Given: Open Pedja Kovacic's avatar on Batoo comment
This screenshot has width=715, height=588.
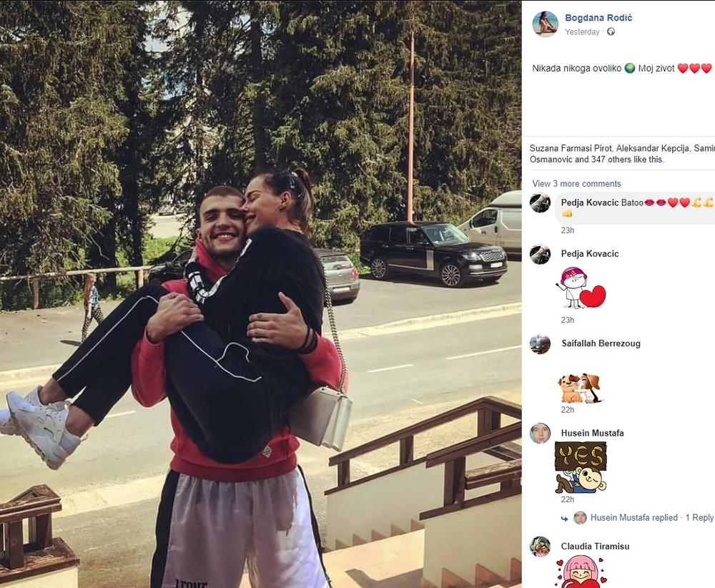Looking at the screenshot, I should click(541, 203).
